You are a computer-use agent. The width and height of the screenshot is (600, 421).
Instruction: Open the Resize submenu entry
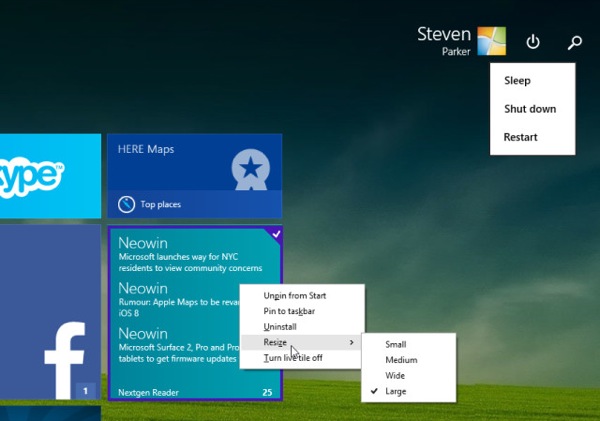coord(302,342)
